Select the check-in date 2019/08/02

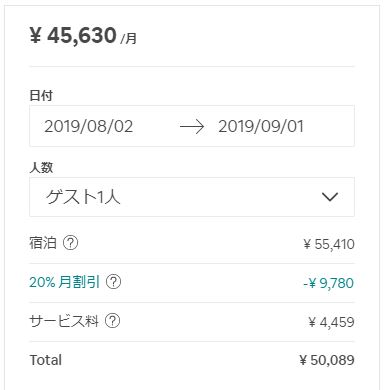pos(89,126)
